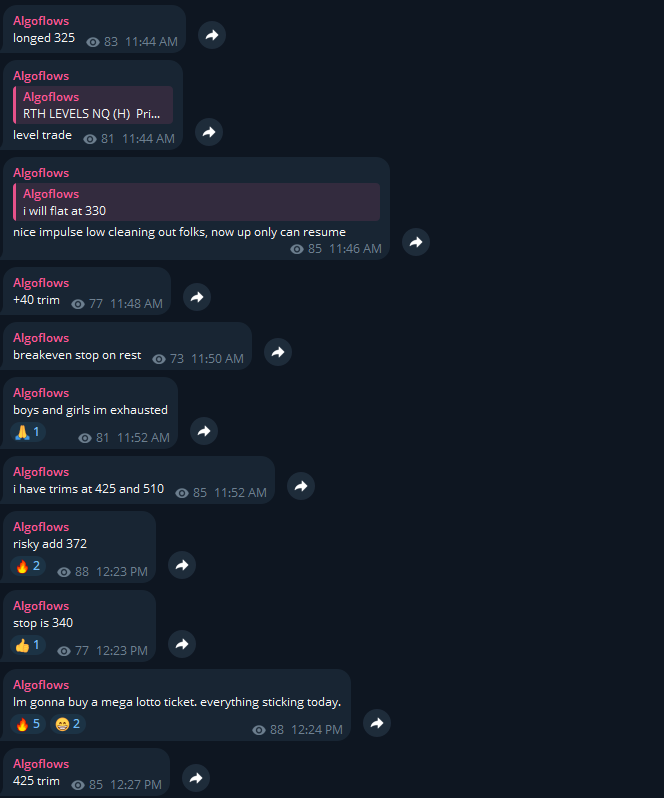664x798 pixels.
Task: Forward the "trims at 425 and 510" message
Action: [301, 486]
